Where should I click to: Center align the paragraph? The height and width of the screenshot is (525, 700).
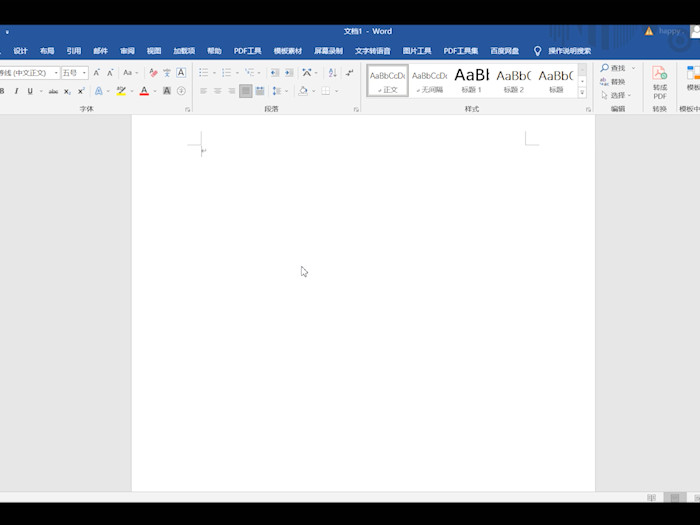pyautogui.click(x=217, y=91)
